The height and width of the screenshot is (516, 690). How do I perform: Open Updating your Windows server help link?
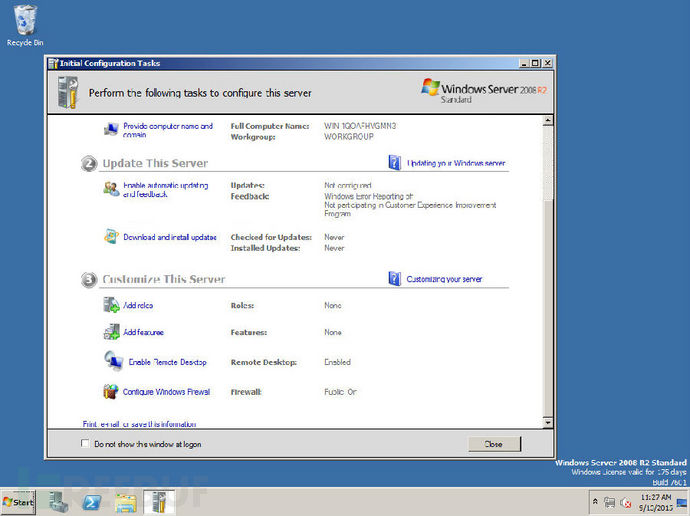coord(456,163)
